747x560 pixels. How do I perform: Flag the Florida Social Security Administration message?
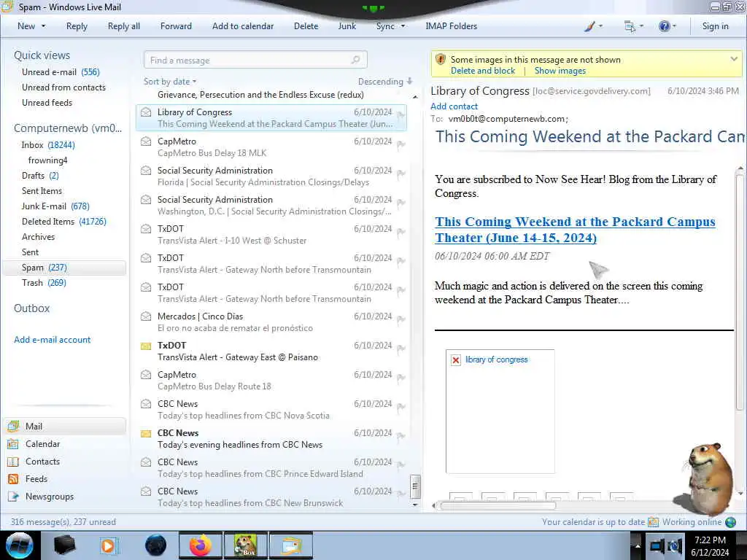point(400,174)
